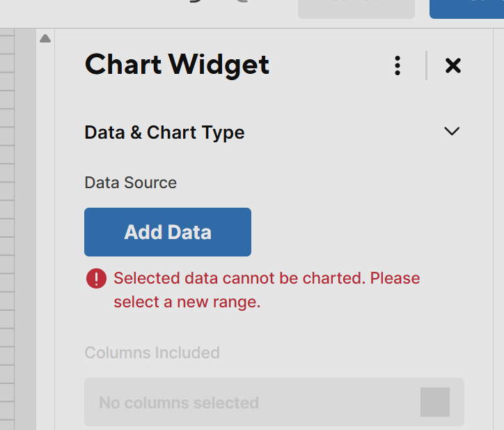Click the Data Source label
Screen dimensions: 504x430
click(x=131, y=183)
